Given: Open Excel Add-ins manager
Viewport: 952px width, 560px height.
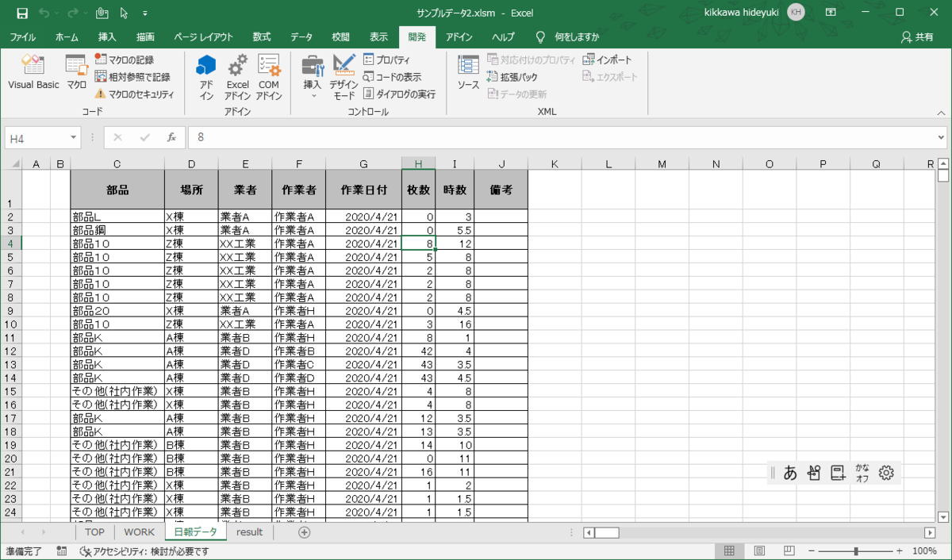Looking at the screenshot, I should point(237,77).
